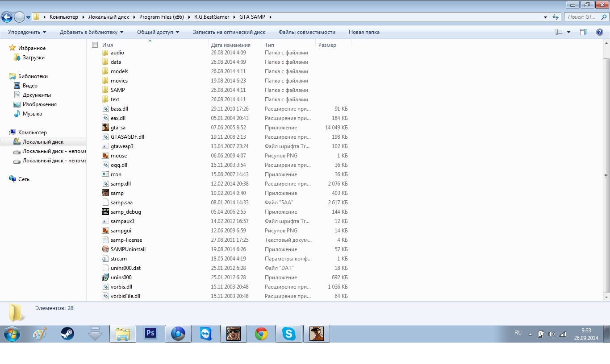This screenshot has width=610, height=364.
Task: Select Сеть in navigation pane
Action: click(x=24, y=179)
